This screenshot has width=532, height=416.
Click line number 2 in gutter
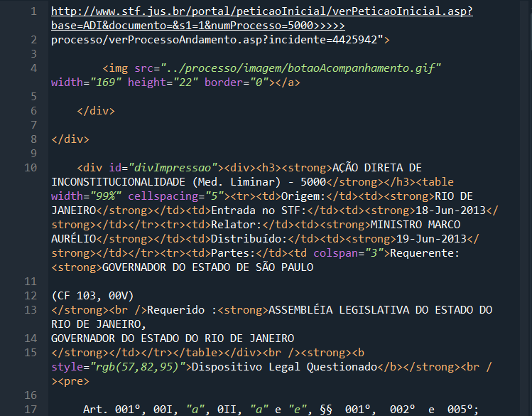[33, 40]
